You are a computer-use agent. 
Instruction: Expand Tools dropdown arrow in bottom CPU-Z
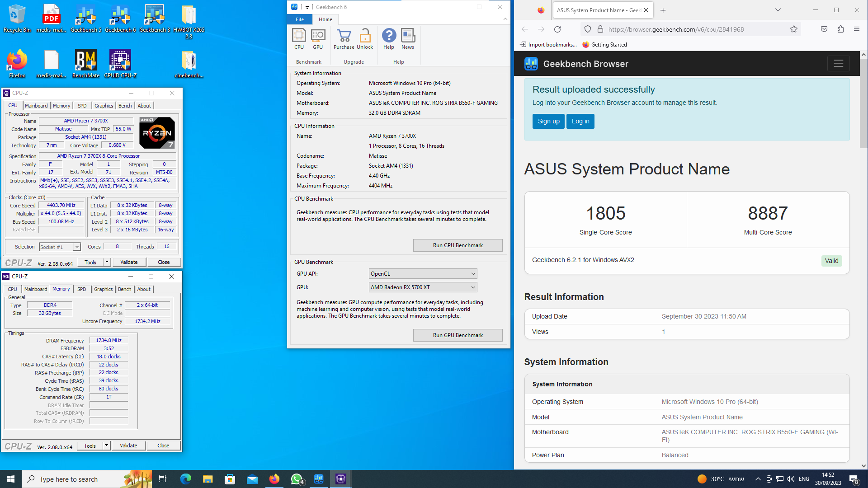107,446
